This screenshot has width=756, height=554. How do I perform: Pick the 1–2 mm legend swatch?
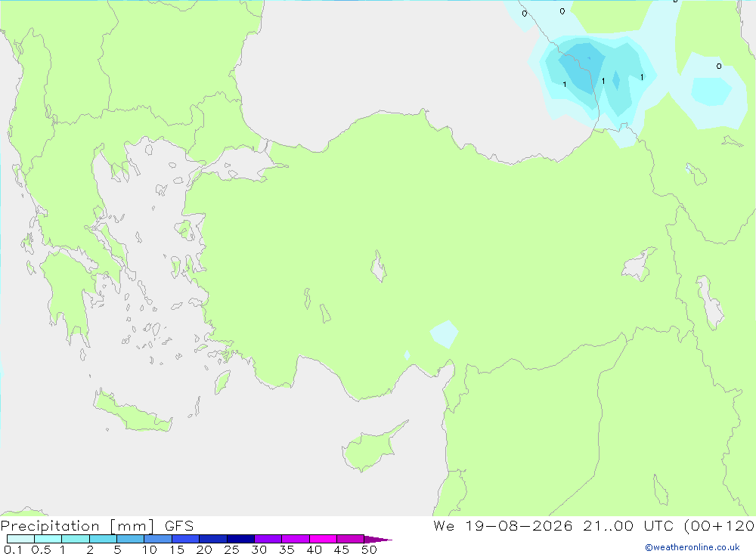coord(76,539)
